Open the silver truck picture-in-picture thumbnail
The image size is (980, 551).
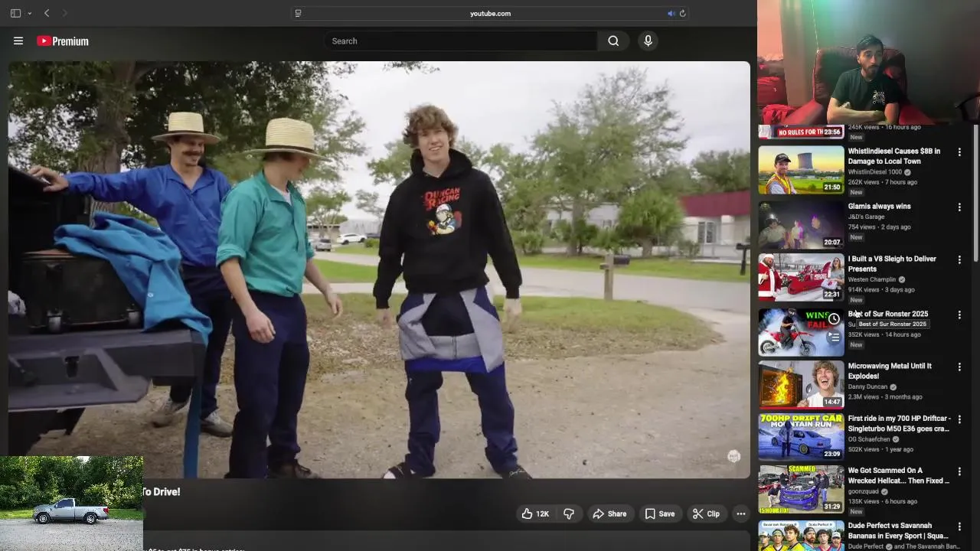point(71,503)
